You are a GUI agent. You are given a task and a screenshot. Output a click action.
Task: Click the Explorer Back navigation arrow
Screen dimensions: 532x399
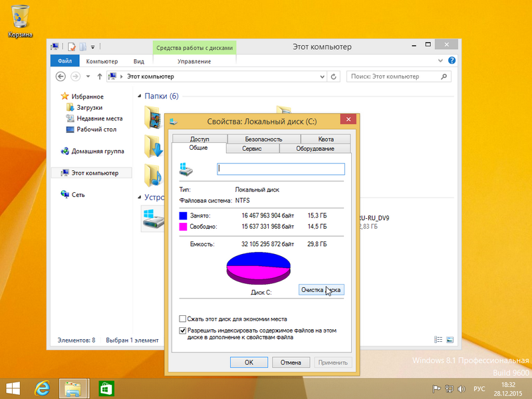61,76
